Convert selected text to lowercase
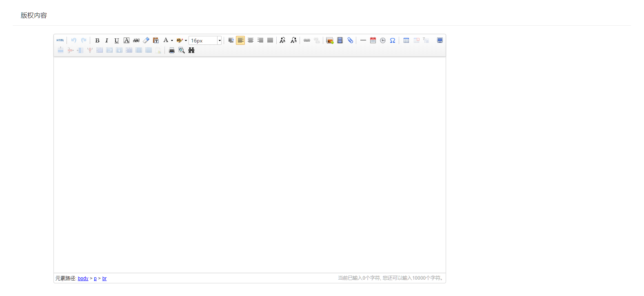Viewport: 644px width, 296px height. [x=293, y=40]
